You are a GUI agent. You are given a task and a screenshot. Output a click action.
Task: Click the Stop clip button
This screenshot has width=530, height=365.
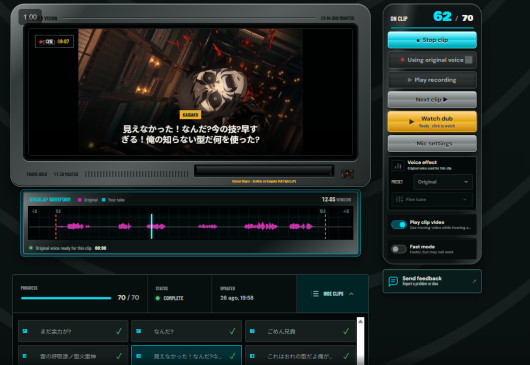click(x=432, y=40)
